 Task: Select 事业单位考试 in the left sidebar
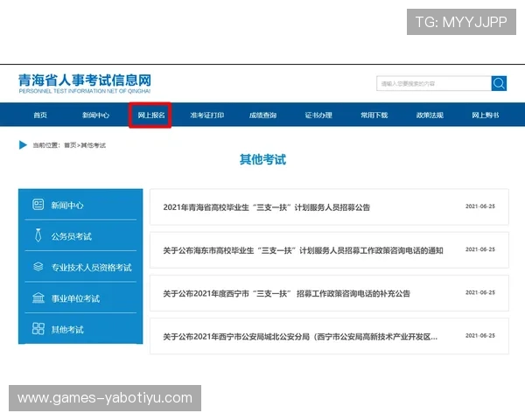click(75, 298)
